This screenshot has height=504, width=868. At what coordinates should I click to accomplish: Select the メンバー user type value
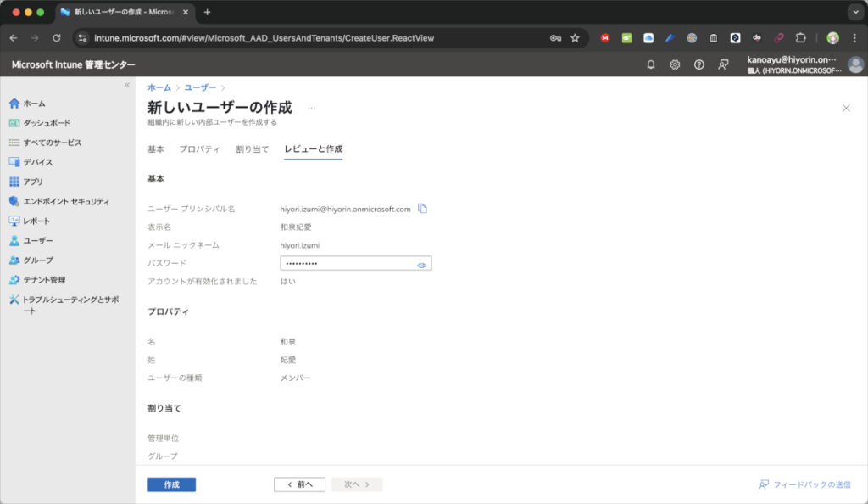click(296, 378)
